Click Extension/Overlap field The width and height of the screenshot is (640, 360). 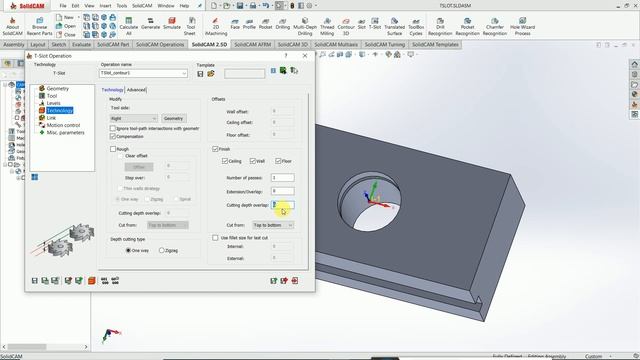point(282,191)
